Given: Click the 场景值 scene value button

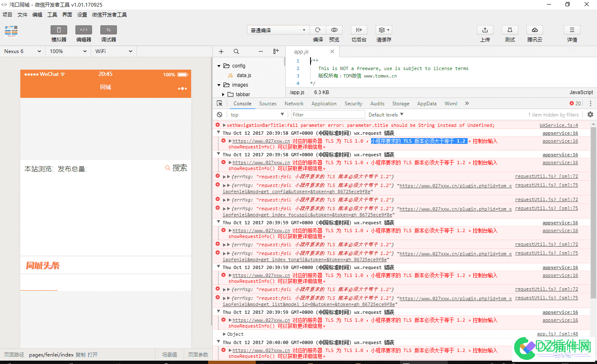Looking at the screenshot, I should [x=170, y=355].
